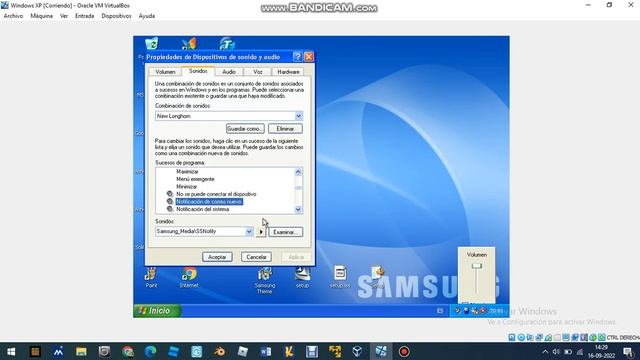
Task: Open Bandicam recorder from the taskbar
Action: coord(404,351)
